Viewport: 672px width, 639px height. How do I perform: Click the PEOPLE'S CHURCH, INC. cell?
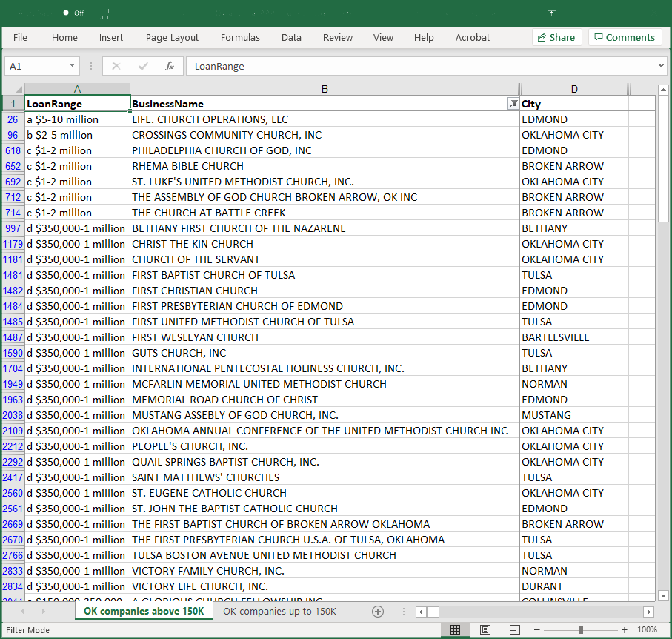[x=325, y=446]
